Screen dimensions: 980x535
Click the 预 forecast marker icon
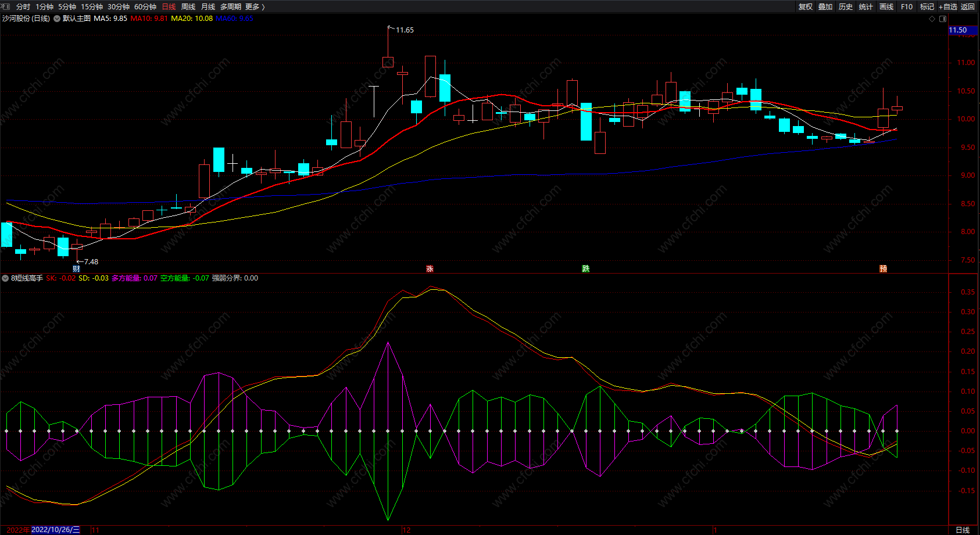[x=883, y=268]
